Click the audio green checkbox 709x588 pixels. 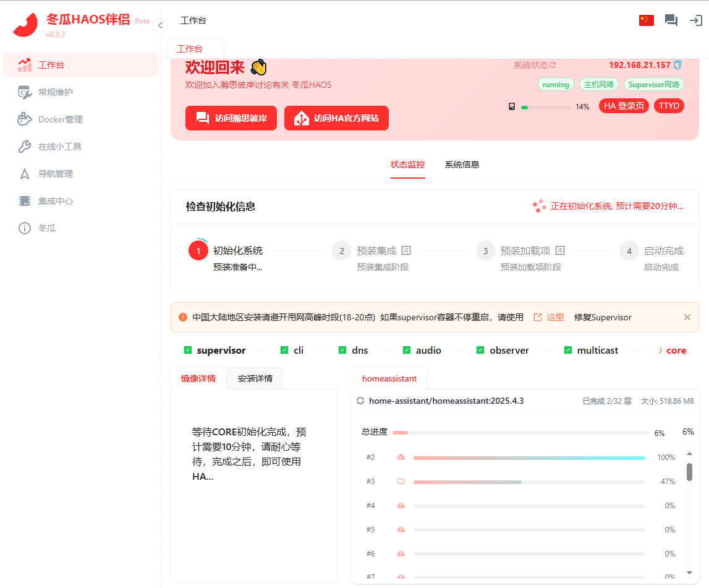click(x=407, y=350)
